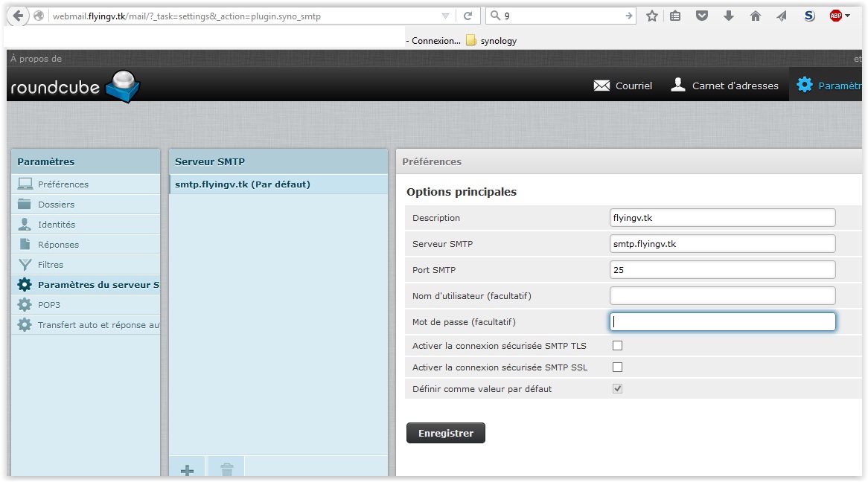The width and height of the screenshot is (868, 482).
Task: Open the synology bookmarks folder
Action: (x=491, y=40)
